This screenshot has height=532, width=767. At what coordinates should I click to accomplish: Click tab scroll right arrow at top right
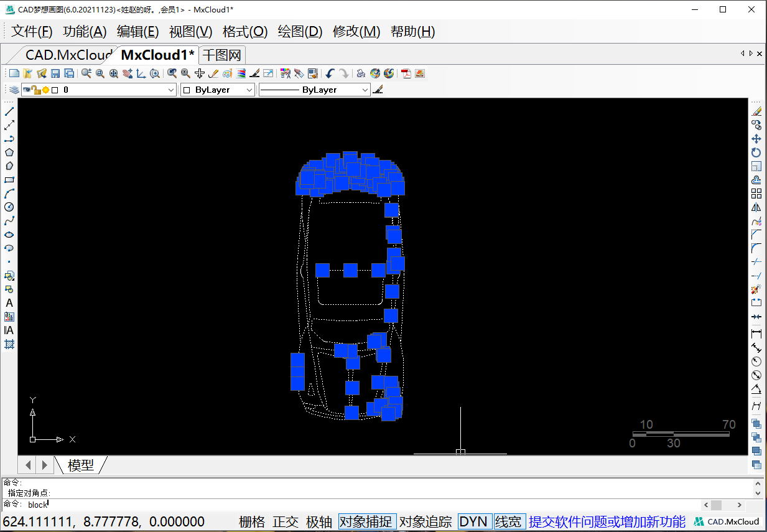[x=751, y=54]
